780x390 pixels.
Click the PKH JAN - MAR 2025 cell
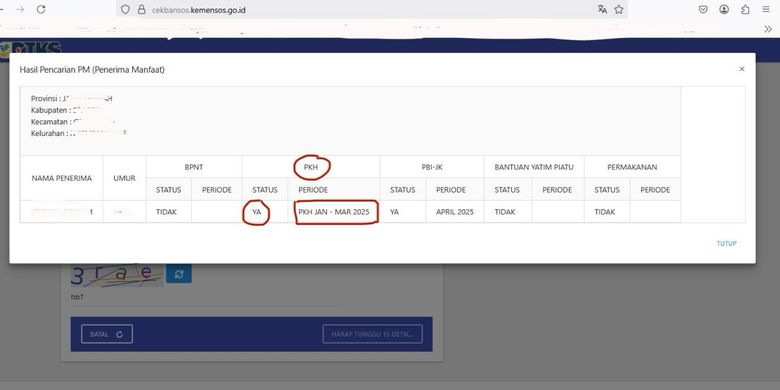334,212
